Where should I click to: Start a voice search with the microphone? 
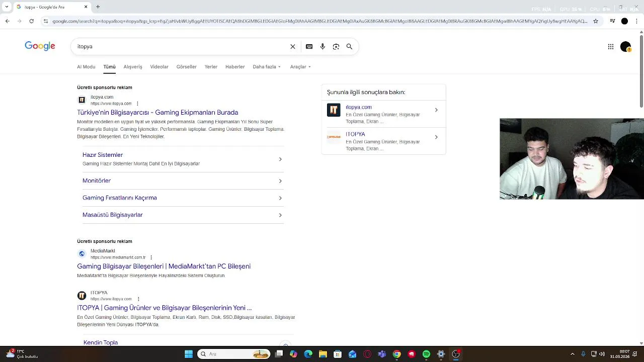(x=323, y=46)
